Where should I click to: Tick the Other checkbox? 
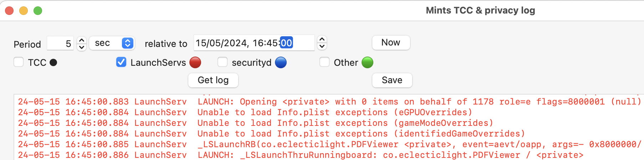(324, 62)
